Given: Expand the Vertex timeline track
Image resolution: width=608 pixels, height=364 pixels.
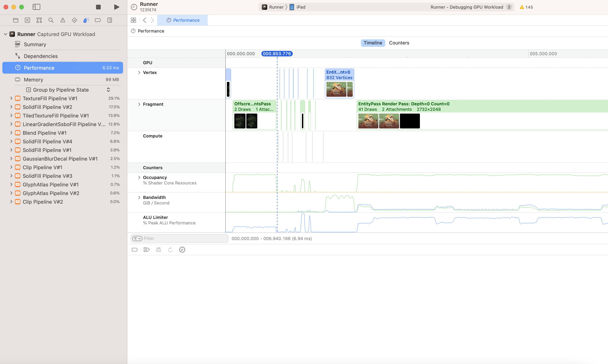Looking at the screenshot, I should [x=139, y=72].
